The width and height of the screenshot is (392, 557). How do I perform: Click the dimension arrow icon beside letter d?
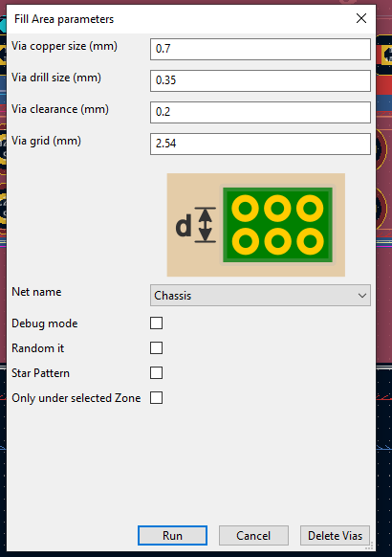click(205, 225)
